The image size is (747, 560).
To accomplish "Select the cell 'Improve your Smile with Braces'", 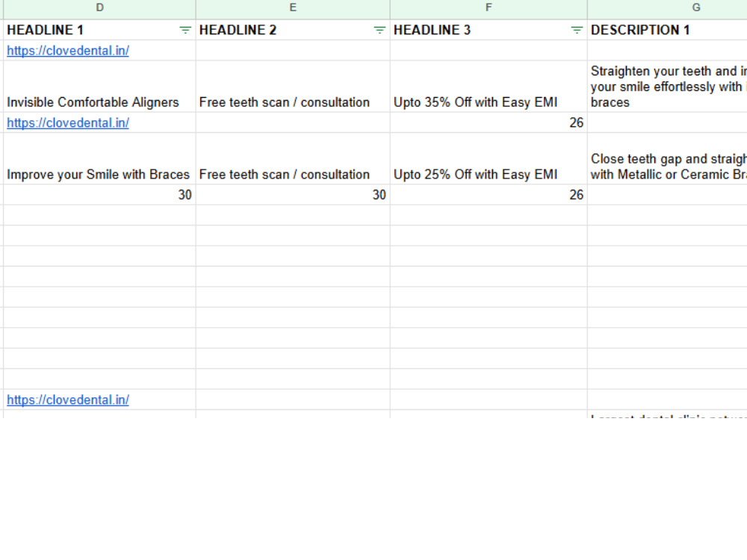I will pyautogui.click(x=99, y=158).
